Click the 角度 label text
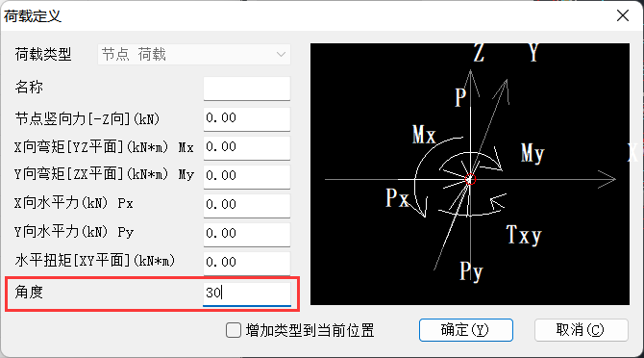 29,293
